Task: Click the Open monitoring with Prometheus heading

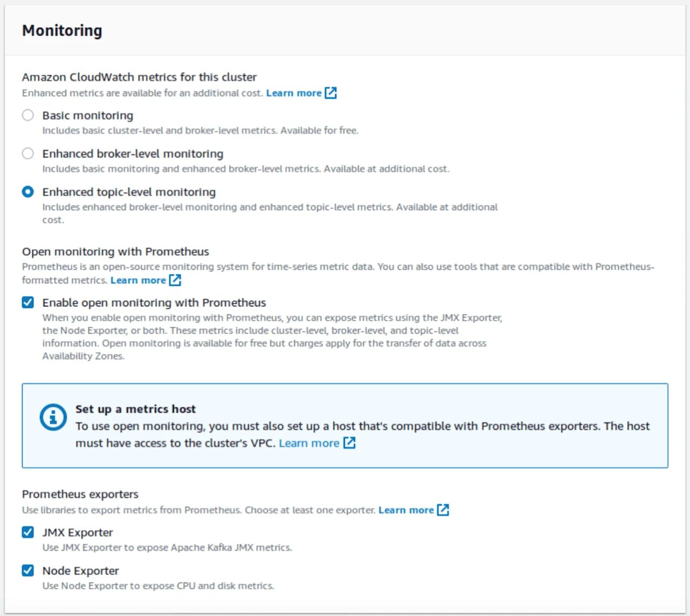Action: [115, 251]
